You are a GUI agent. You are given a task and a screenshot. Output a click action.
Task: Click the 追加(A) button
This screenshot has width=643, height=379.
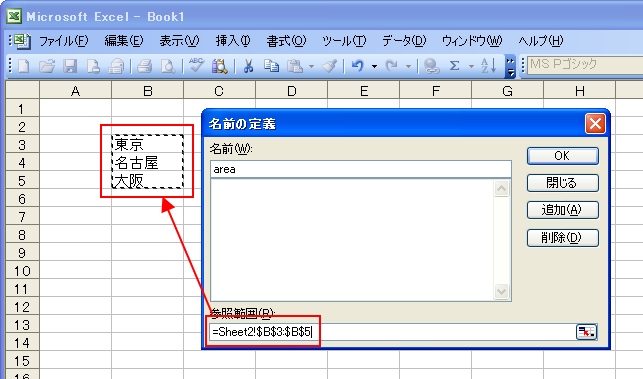pyautogui.click(x=562, y=210)
